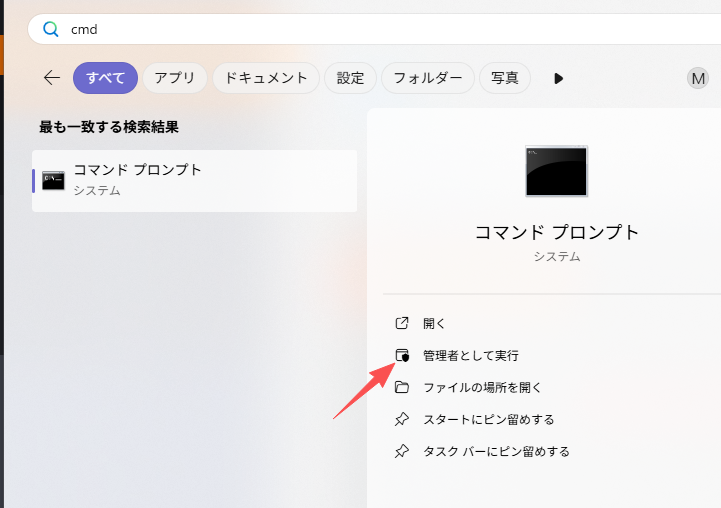
Task: Click the コマンド プロンプト title in preview pane
Action: click(557, 232)
